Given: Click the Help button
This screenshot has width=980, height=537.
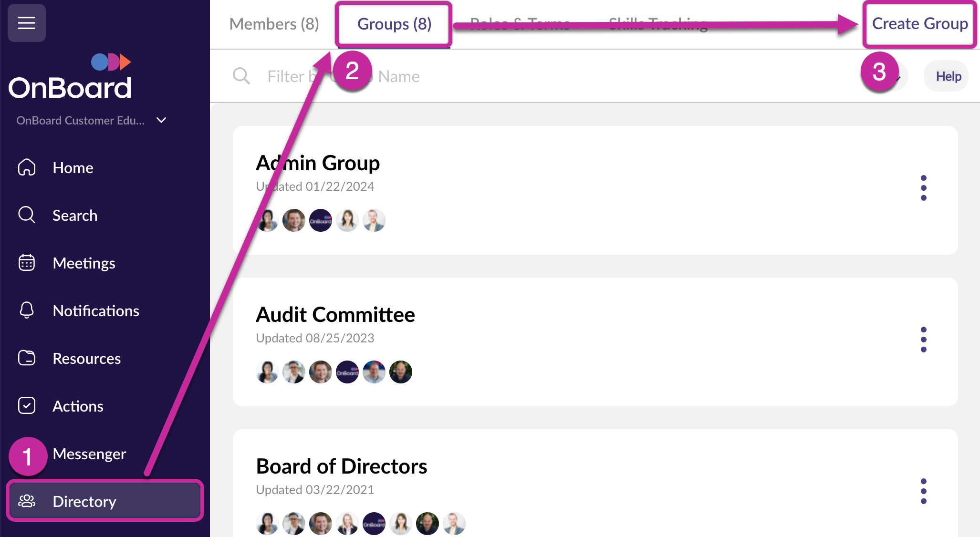Looking at the screenshot, I should [x=948, y=76].
